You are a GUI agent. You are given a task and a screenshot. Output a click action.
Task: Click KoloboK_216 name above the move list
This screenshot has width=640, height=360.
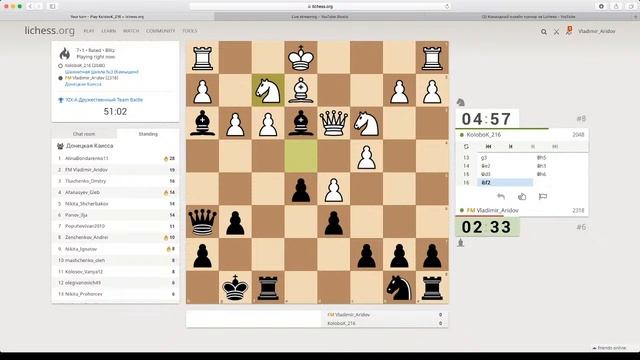pyautogui.click(x=484, y=135)
